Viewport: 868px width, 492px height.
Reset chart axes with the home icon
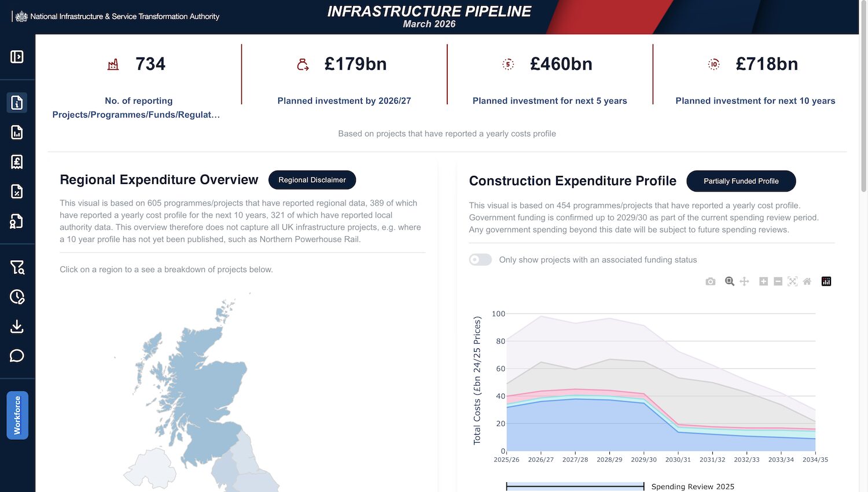(x=807, y=281)
